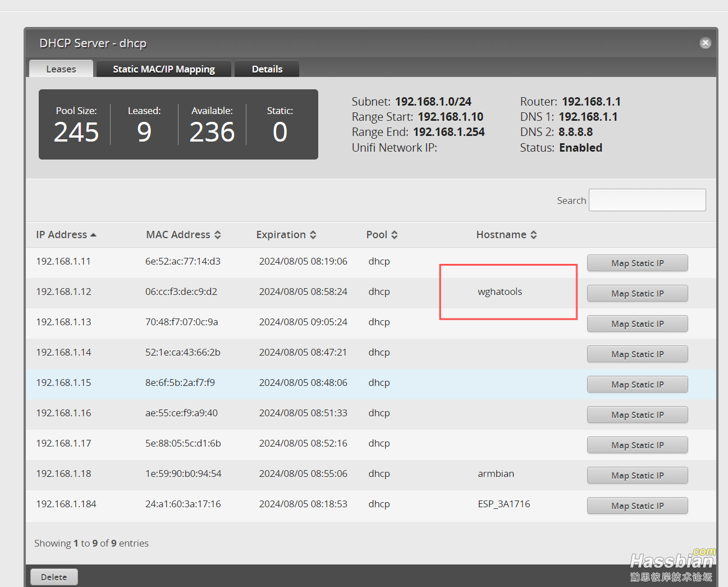Map static IP for 192.168.1.16
The width and height of the screenshot is (728, 587).
638,415
